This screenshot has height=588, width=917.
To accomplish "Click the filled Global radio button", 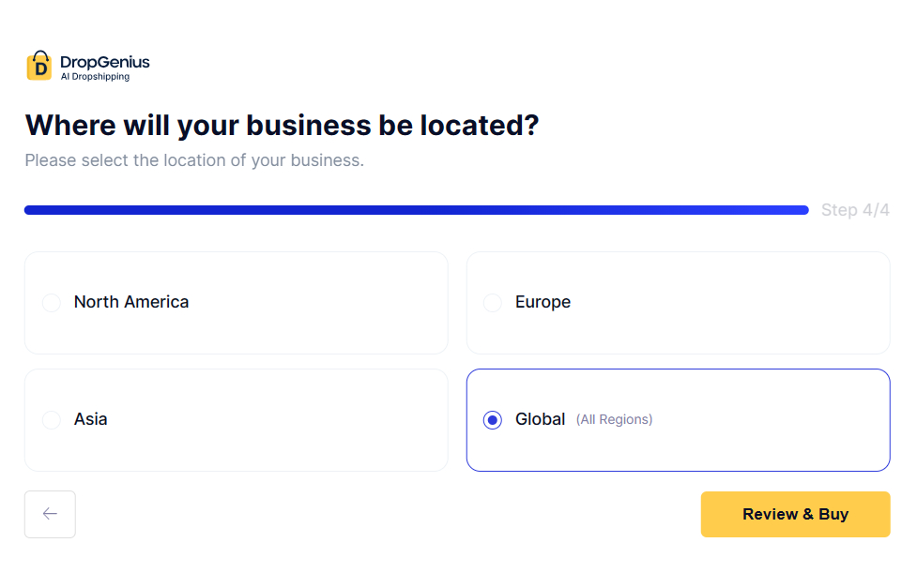I will (x=493, y=419).
